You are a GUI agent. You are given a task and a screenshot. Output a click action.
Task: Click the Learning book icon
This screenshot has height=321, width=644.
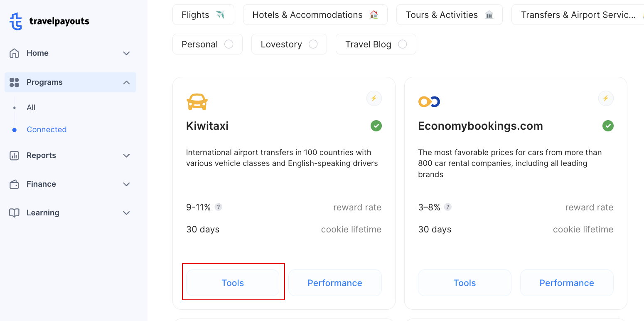(x=14, y=212)
